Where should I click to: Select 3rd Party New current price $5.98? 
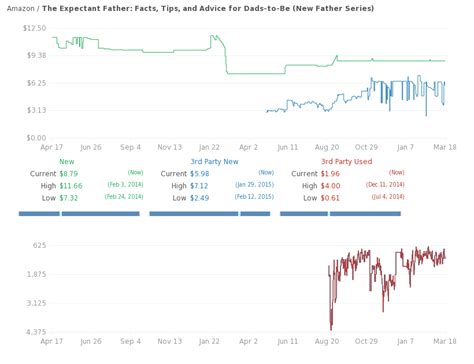pos(200,174)
